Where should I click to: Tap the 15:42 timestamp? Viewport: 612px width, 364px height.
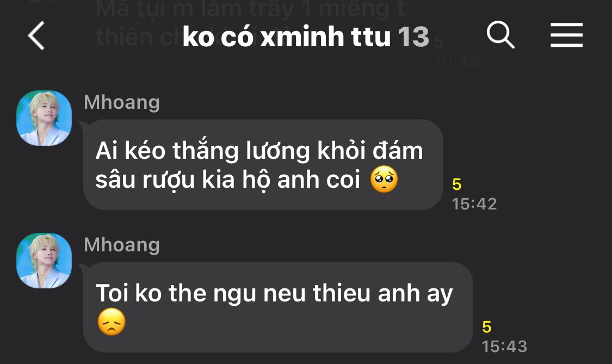(474, 204)
